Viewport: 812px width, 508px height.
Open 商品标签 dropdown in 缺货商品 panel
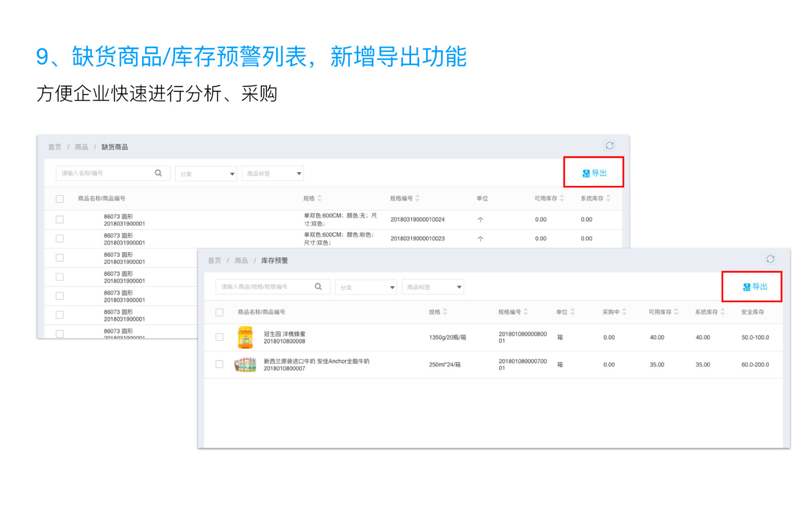click(x=273, y=174)
